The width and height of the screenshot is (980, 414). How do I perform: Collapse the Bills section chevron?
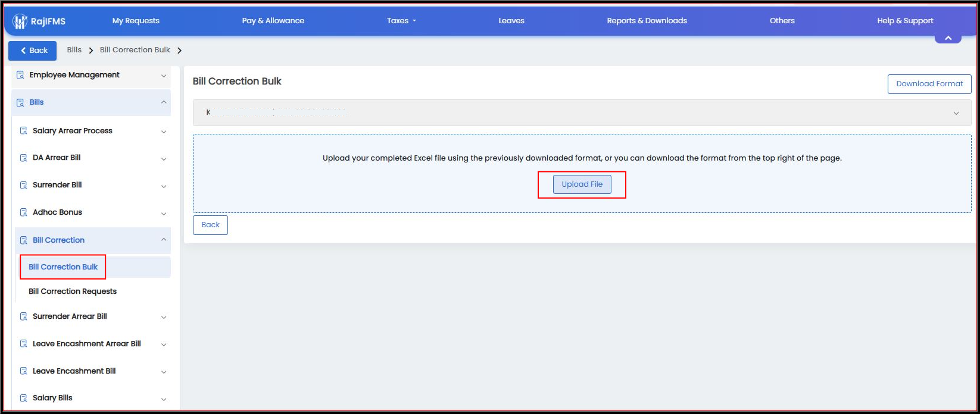(164, 102)
